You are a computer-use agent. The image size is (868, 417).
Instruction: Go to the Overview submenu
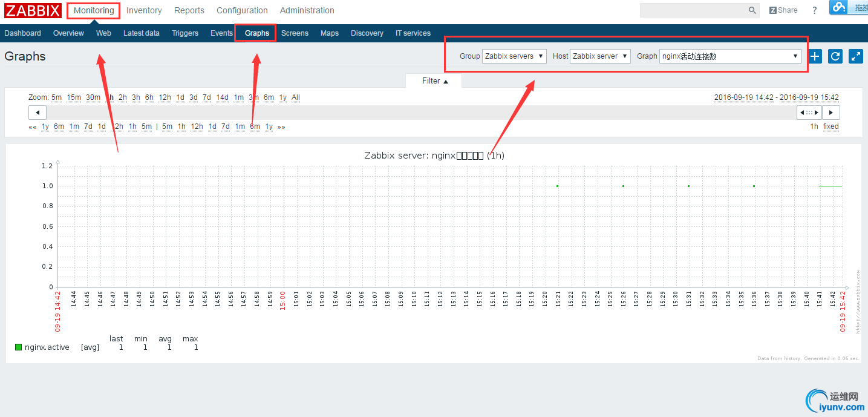click(x=68, y=33)
